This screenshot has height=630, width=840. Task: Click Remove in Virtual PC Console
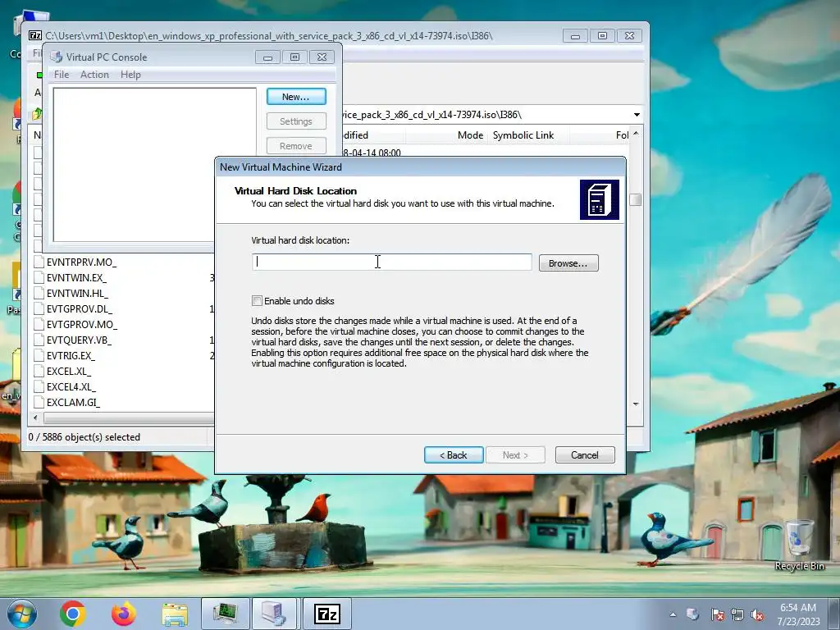click(x=296, y=146)
